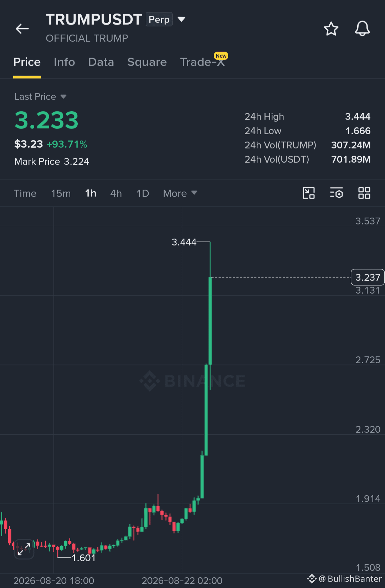Select the 4h timeframe
The width and height of the screenshot is (385, 588).
(x=116, y=193)
